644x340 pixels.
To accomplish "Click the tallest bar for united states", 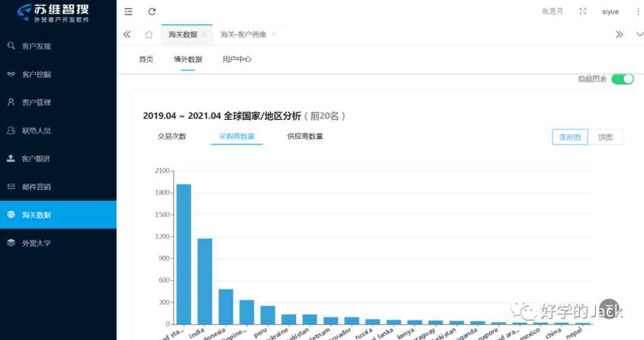I will [x=184, y=254].
